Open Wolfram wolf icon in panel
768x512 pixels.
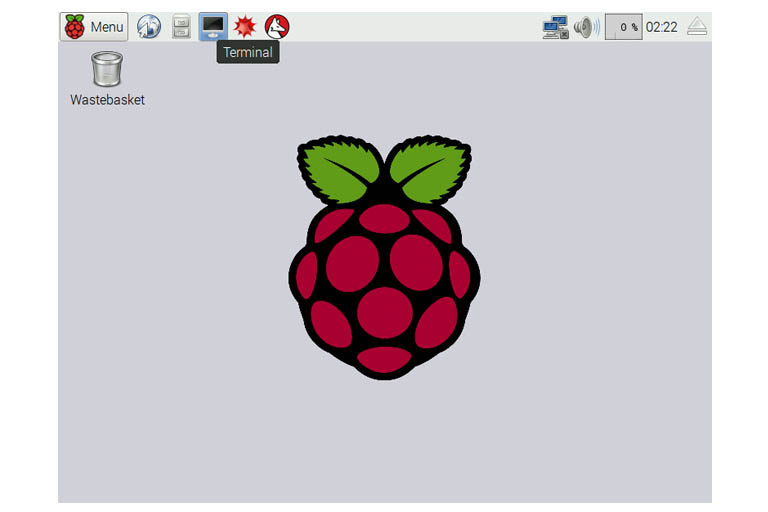[x=277, y=26]
